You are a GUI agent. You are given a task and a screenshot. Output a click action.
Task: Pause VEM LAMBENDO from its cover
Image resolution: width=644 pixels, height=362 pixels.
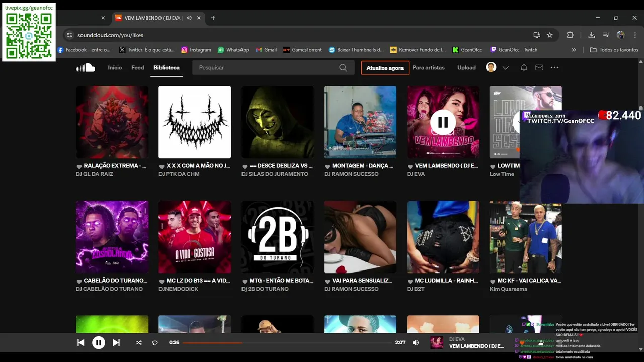(443, 122)
